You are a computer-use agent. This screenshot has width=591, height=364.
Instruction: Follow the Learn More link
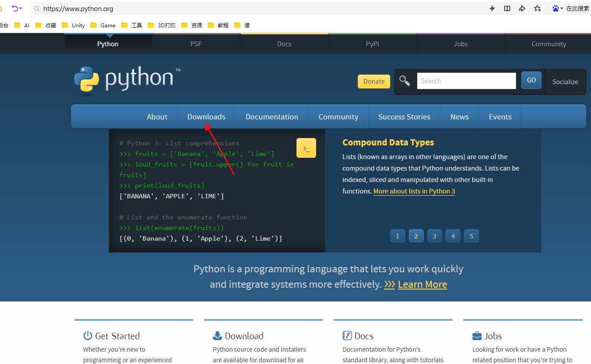[x=423, y=285]
